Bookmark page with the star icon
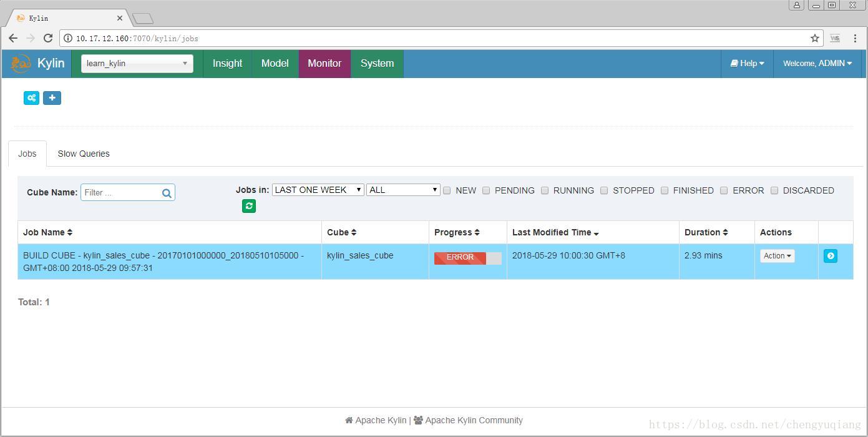 coord(815,38)
